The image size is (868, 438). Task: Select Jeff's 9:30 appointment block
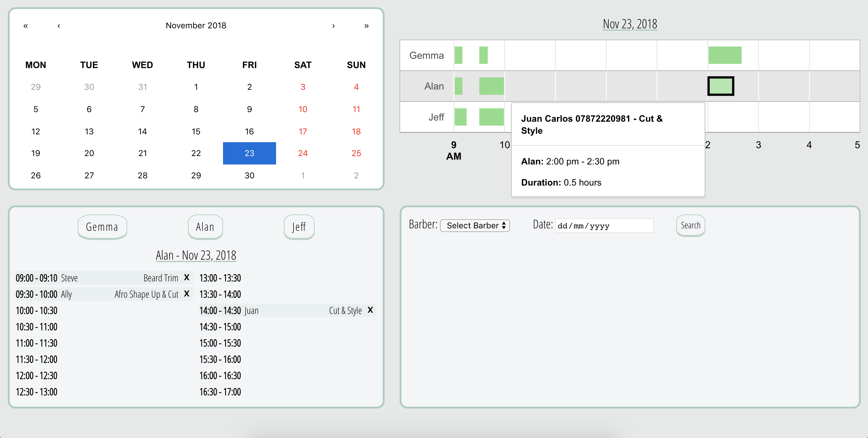tap(491, 117)
